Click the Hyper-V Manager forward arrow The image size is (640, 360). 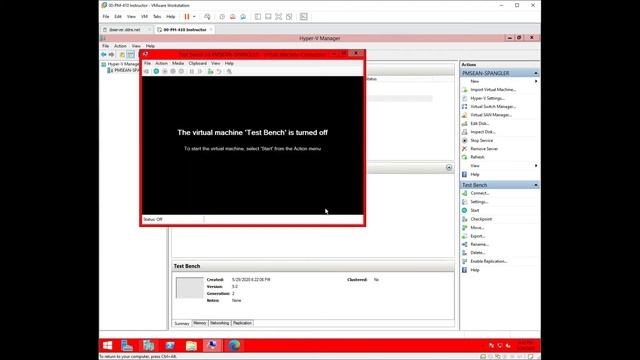111,54
